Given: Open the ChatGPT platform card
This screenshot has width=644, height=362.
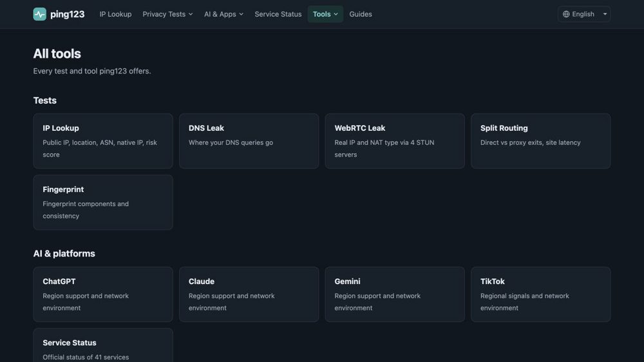Looking at the screenshot, I should tap(103, 294).
